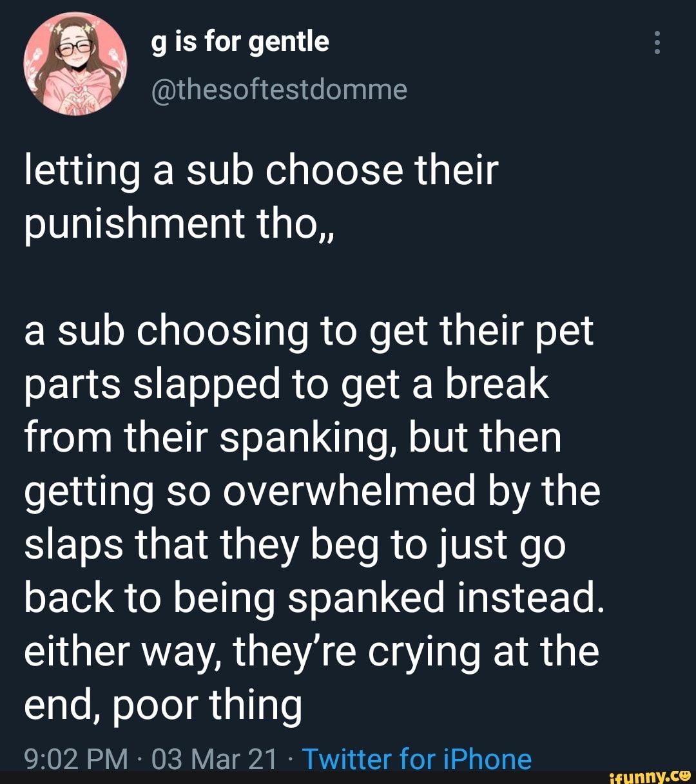Open the three-dot more options menu
The image size is (696, 784).
[x=657, y=43]
